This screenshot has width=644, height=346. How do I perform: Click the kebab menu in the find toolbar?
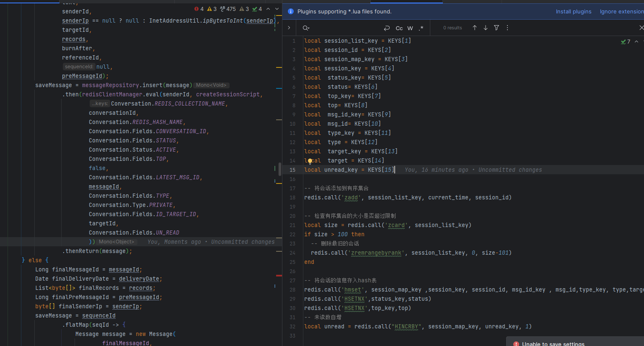pyautogui.click(x=507, y=28)
